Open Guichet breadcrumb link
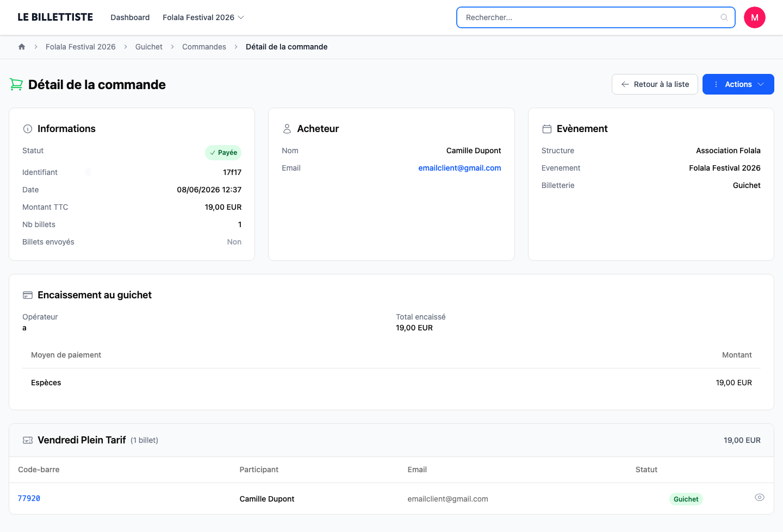The image size is (783, 532). coord(149,47)
